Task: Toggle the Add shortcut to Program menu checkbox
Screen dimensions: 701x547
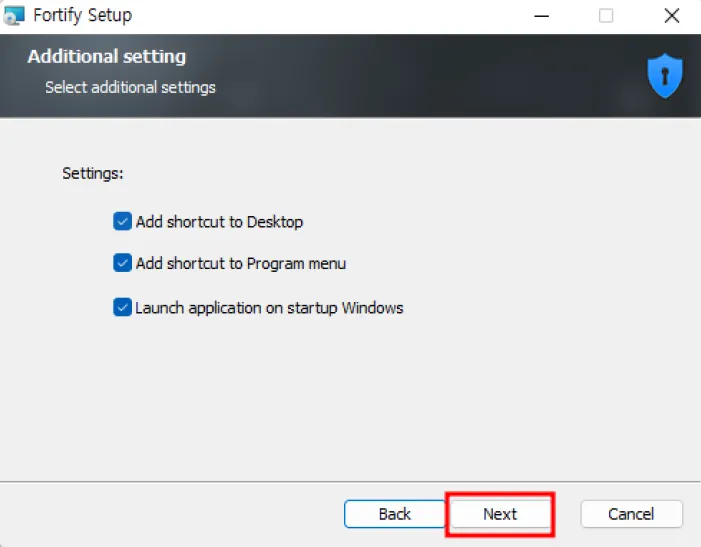Action: pyautogui.click(x=122, y=263)
